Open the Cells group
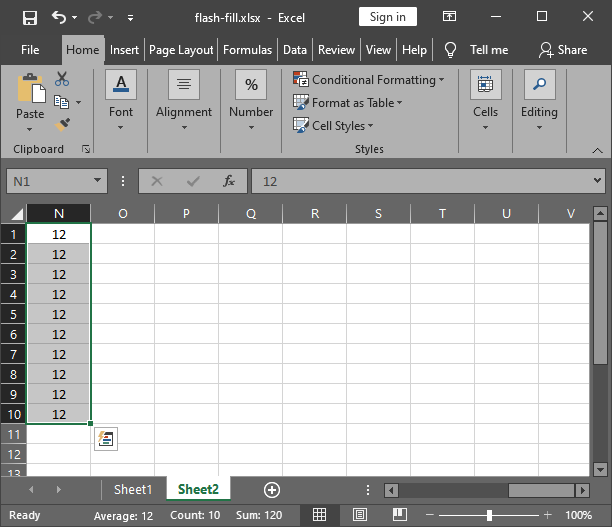This screenshot has width=612, height=527. pyautogui.click(x=485, y=101)
